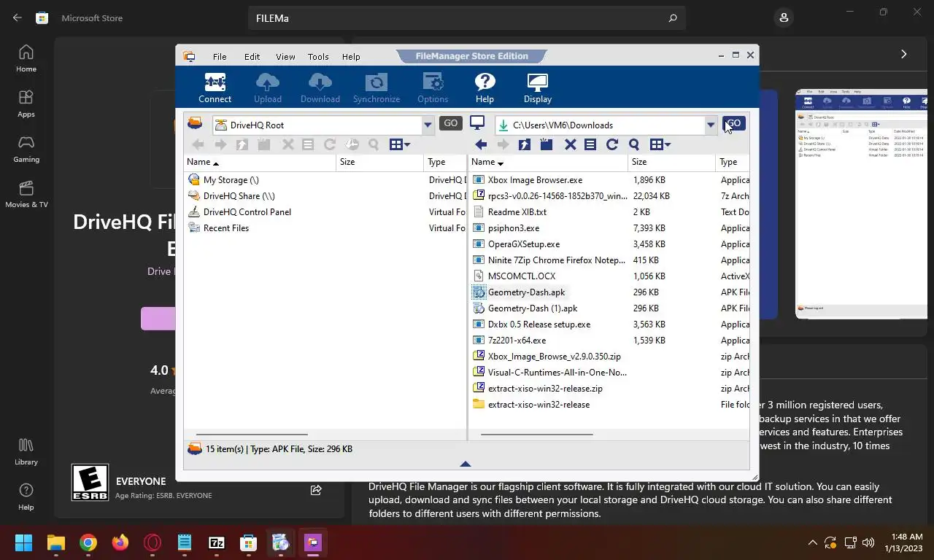Click the Microsoft Store search box
The height and width of the screenshot is (560, 934).
click(466, 18)
